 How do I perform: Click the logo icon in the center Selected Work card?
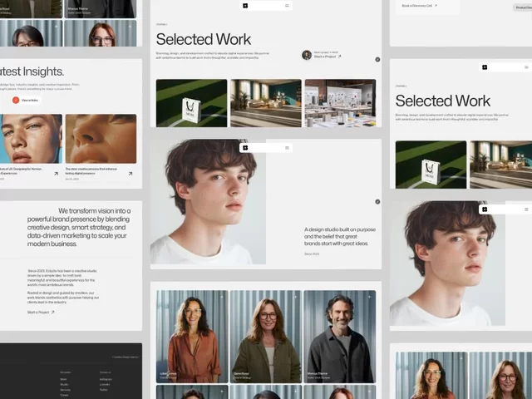[x=245, y=6]
